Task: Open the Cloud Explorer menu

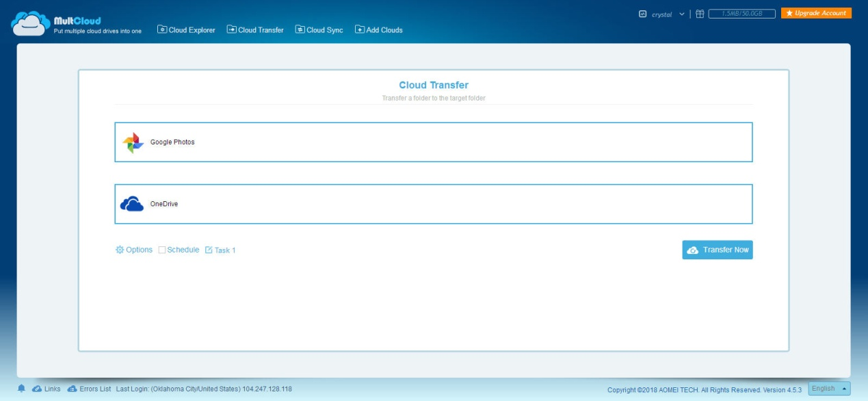Action: [186, 30]
